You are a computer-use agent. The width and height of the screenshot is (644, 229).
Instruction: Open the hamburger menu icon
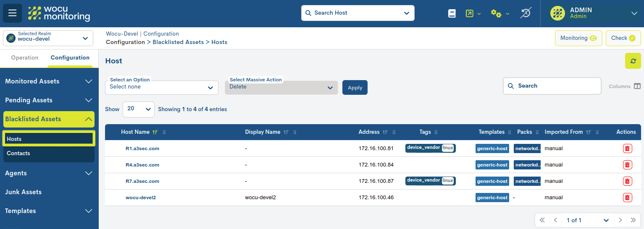(12, 13)
